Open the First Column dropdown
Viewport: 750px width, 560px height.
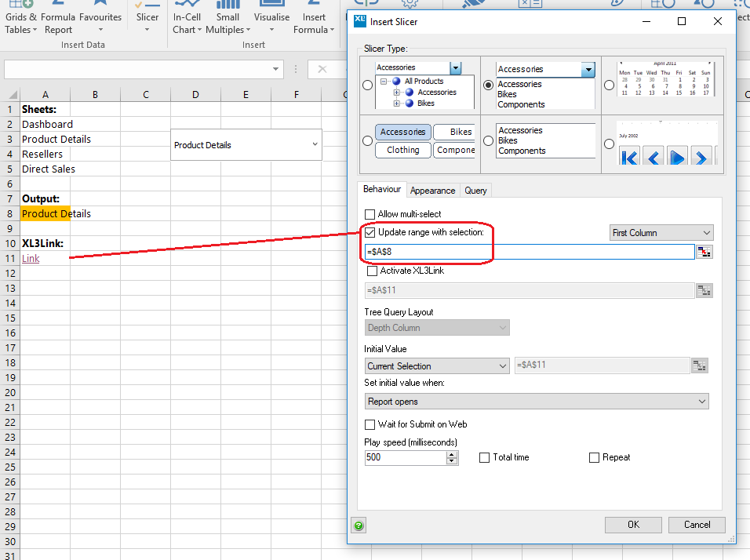pos(661,233)
